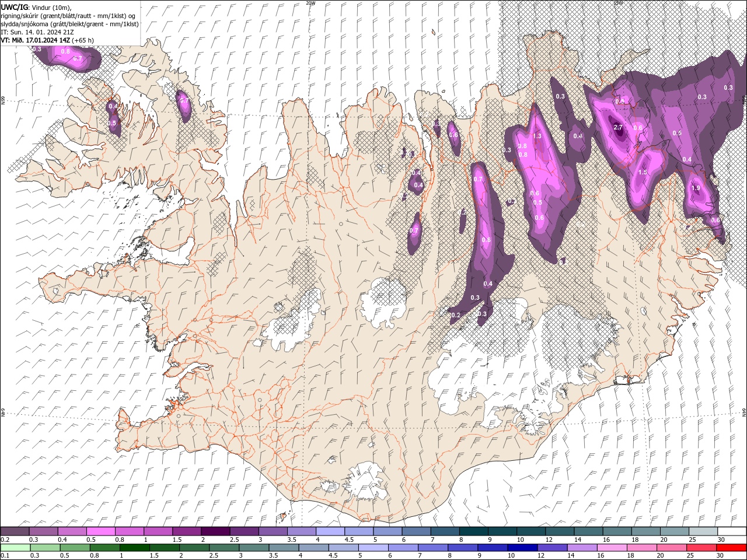Select the darkest purple top-row swatch above 2
The width and height of the screenshot is (747, 560).
tap(215, 531)
